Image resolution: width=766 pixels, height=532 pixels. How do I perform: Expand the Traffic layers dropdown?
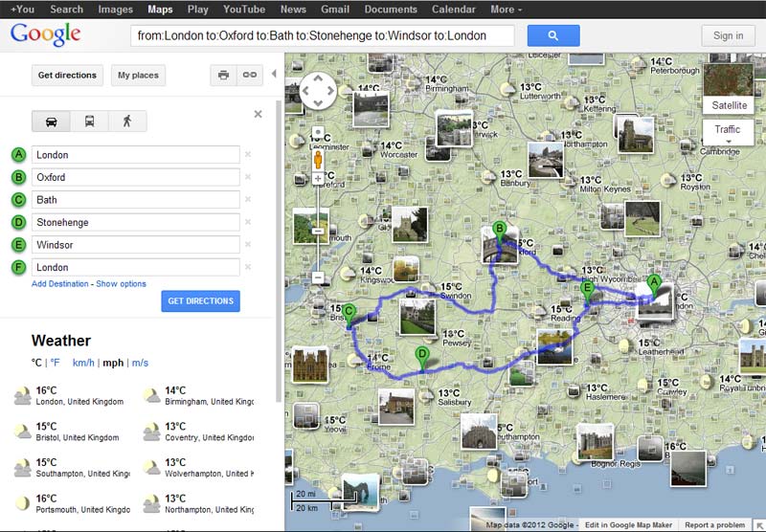(x=727, y=133)
